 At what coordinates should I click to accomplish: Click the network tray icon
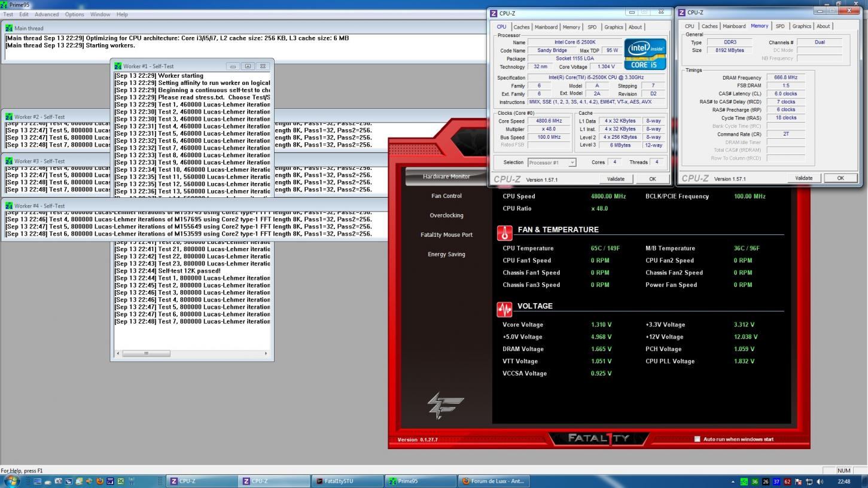809,481
